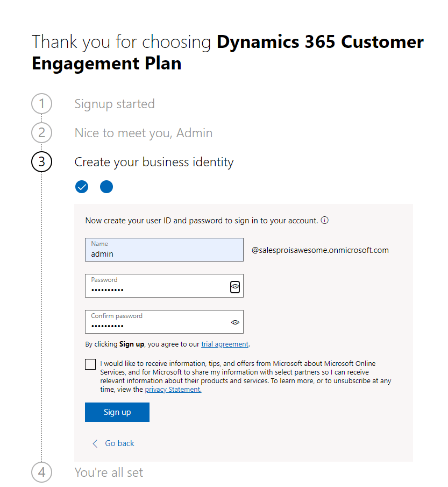
Task: Click the completed checkmark progress dot
Action: pos(82,187)
